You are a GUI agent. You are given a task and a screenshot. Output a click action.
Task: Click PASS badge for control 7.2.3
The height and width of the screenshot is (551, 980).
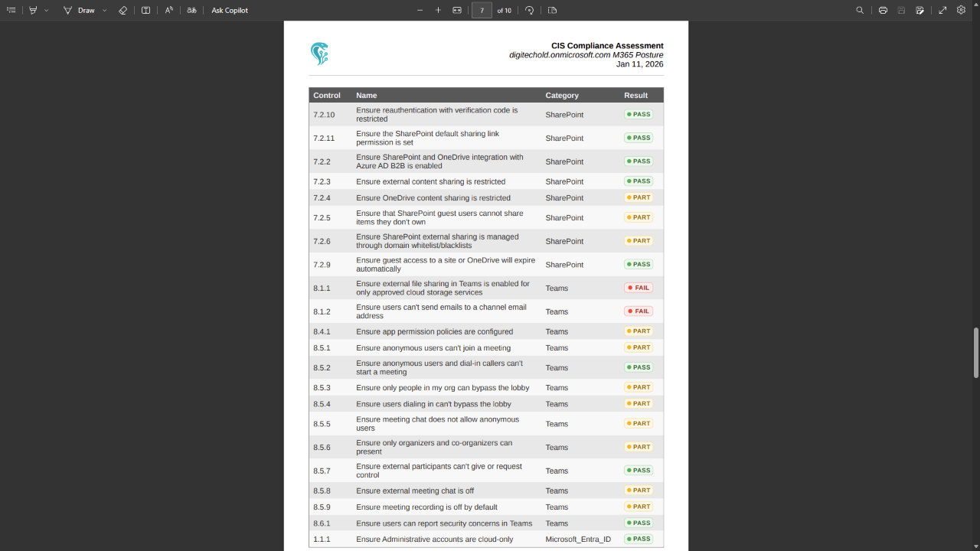[639, 181]
